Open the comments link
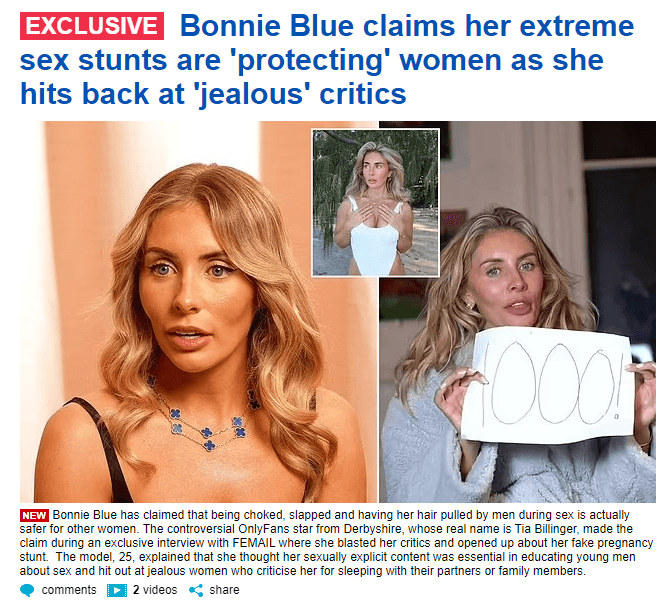Image resolution: width=664 pixels, height=609 pixels. pos(69,590)
